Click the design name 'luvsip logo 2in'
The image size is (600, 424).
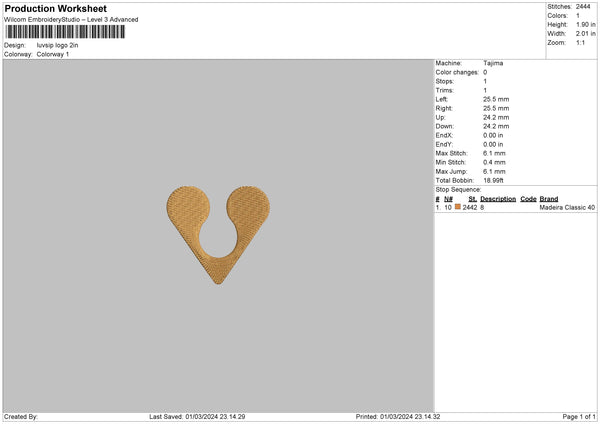57,45
